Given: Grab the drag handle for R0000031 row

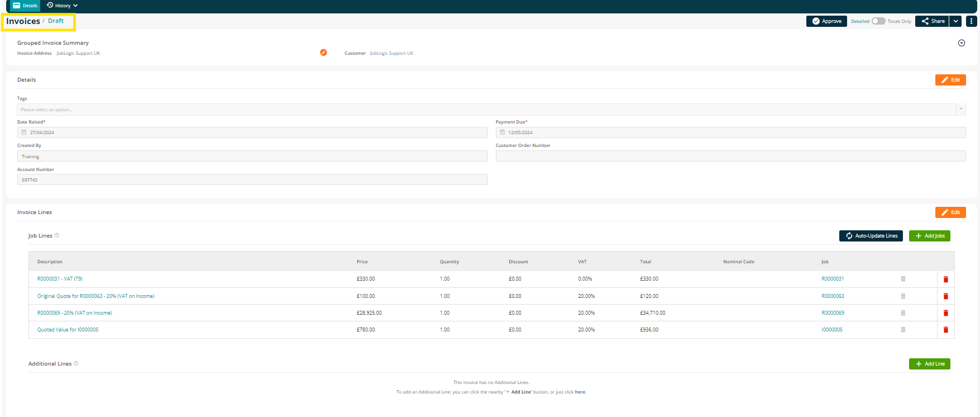Looking at the screenshot, I should 903,279.
